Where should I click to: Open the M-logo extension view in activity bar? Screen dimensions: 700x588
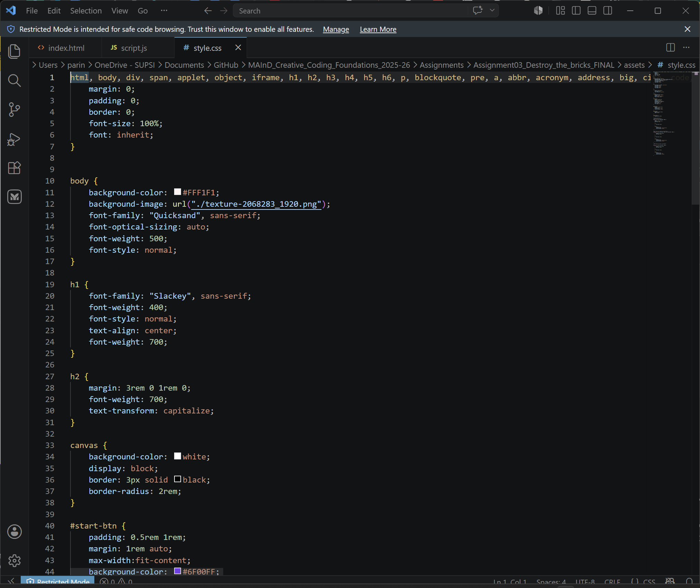click(14, 197)
